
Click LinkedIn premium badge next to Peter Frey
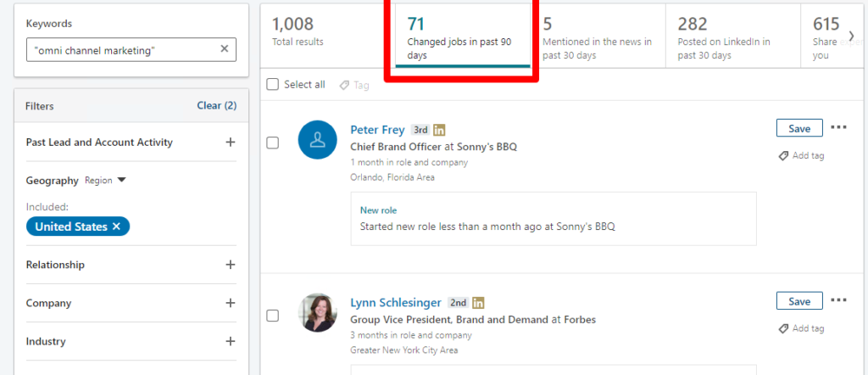pyautogui.click(x=439, y=130)
